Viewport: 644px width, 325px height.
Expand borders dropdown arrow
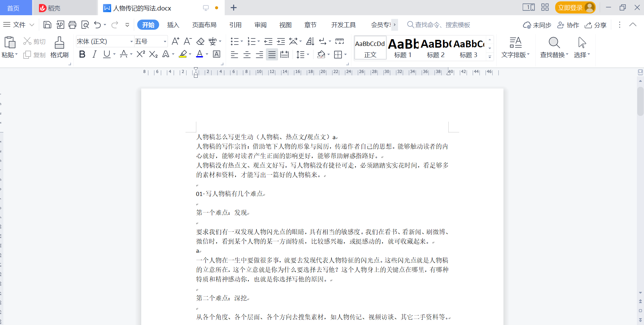(x=345, y=54)
